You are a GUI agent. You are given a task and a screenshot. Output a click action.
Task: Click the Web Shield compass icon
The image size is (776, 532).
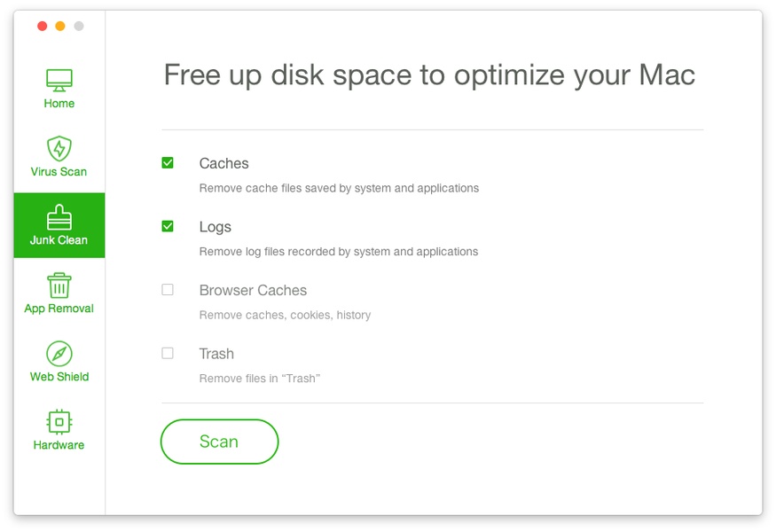pyautogui.click(x=59, y=353)
